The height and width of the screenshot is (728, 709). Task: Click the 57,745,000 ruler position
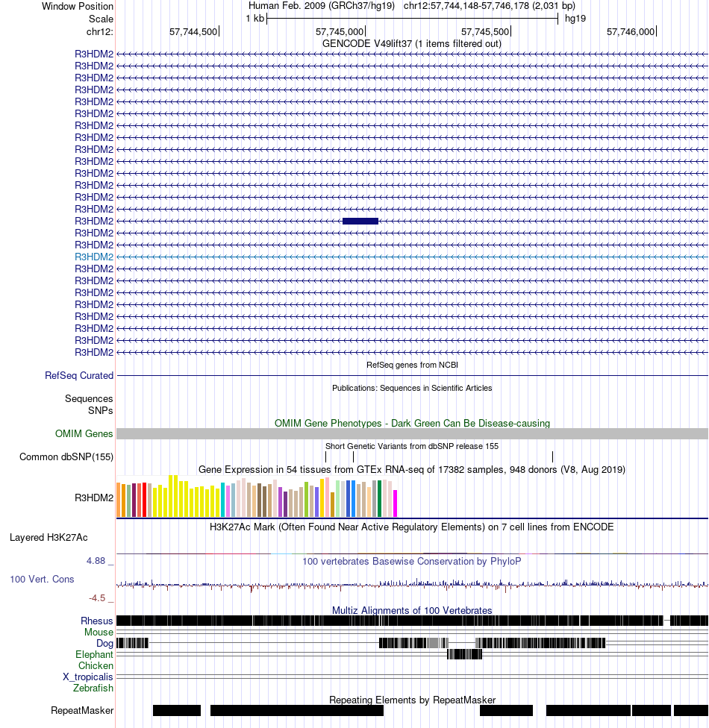click(x=340, y=32)
